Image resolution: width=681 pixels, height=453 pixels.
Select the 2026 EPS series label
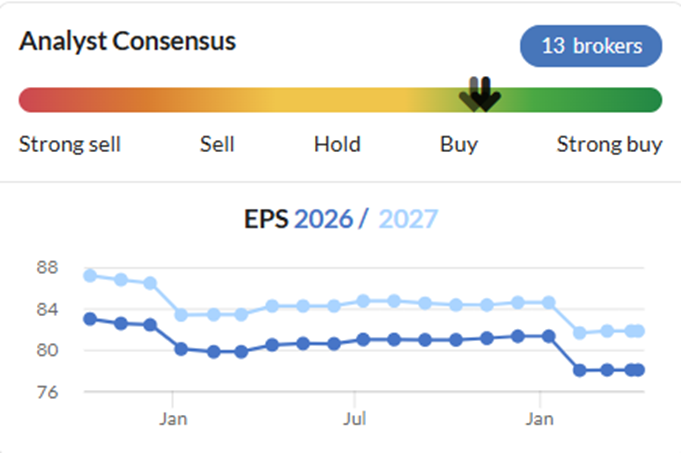[x=323, y=219]
